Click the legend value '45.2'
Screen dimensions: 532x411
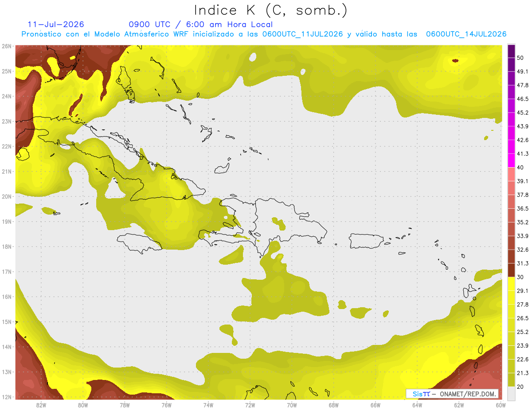point(522,113)
